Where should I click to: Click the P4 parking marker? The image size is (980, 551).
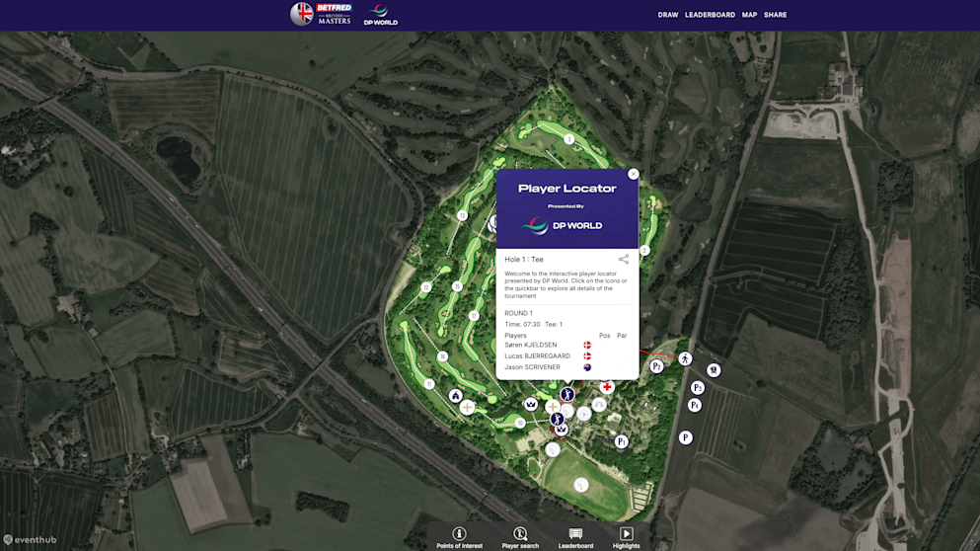(x=695, y=405)
